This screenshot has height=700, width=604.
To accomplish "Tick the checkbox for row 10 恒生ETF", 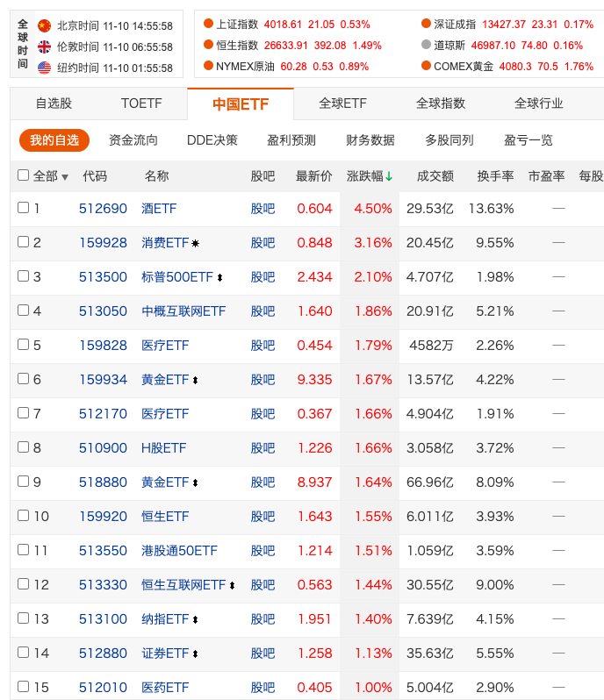I will [x=23, y=516].
